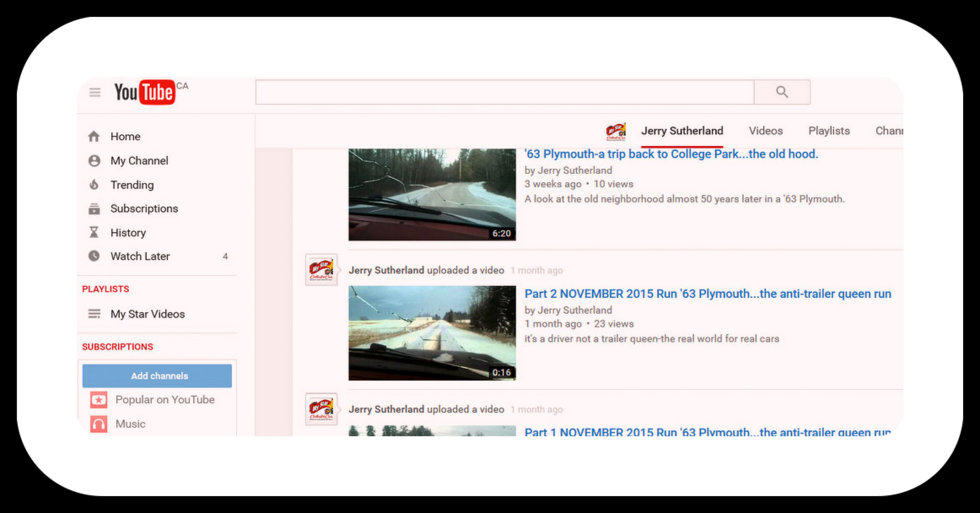This screenshot has height=513, width=980.
Task: Open Part 1 NOVEMBER 2015 Run video title
Action: click(708, 432)
